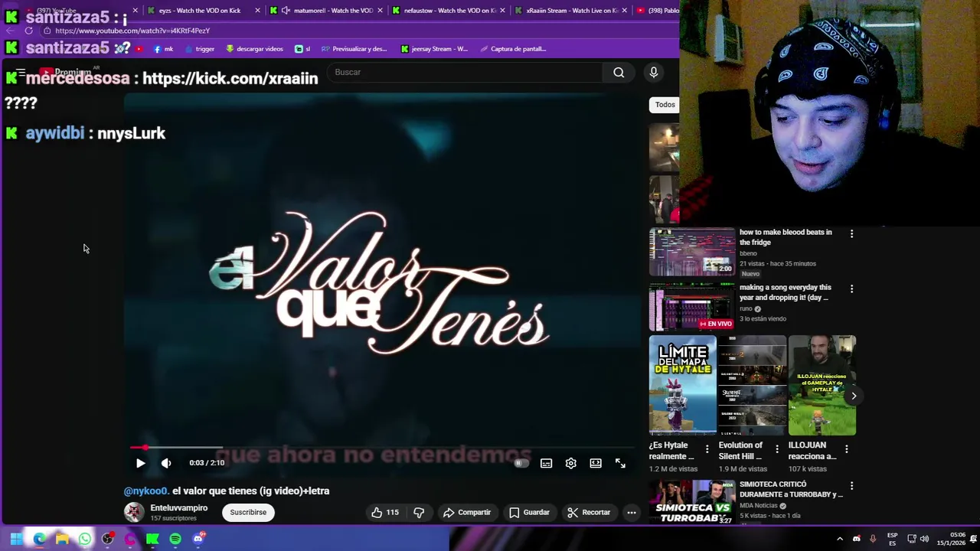Screen dimensions: 980x551
Task: Click the @nykoo0. mention in the title
Action: [145, 491]
